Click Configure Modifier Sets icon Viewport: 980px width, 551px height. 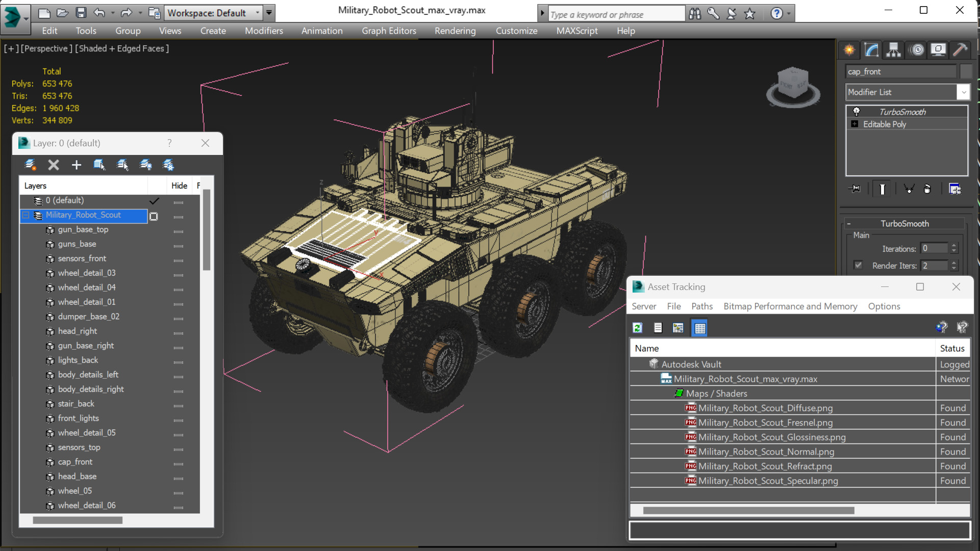(954, 189)
